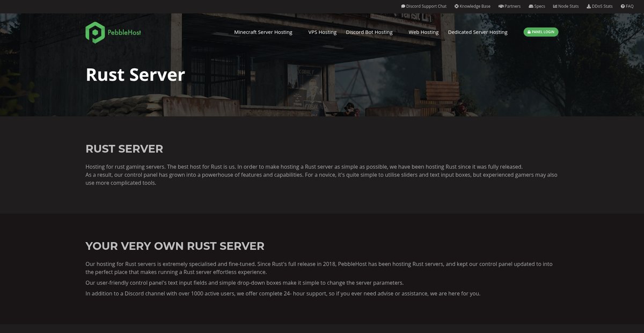This screenshot has height=333, width=644.
Task: Open Knowledge Base via lifebuoy icon link
Action: 472,6
